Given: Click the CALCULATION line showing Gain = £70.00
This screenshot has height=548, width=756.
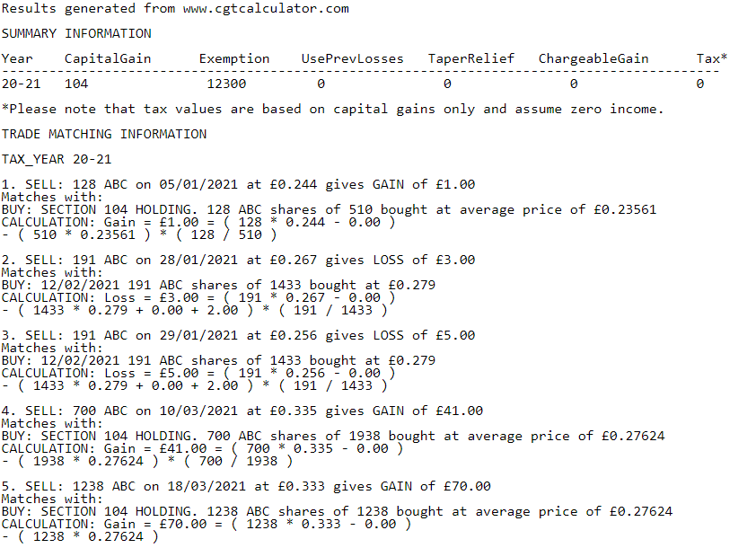Looking at the screenshot, I should click(202, 524).
